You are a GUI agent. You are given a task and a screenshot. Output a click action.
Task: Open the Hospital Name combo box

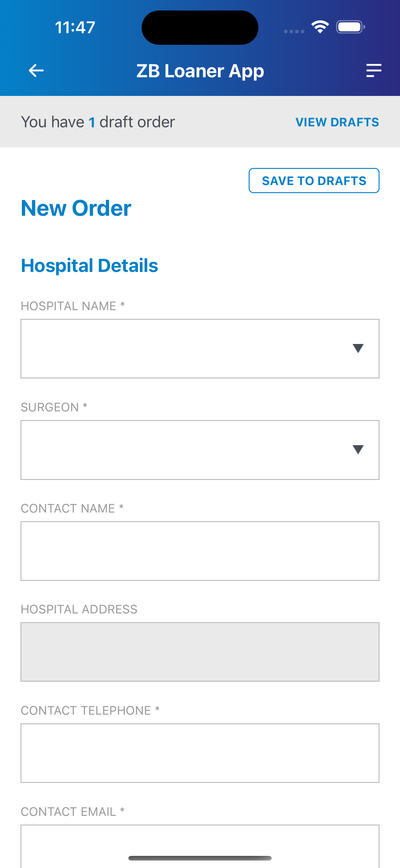tap(200, 348)
